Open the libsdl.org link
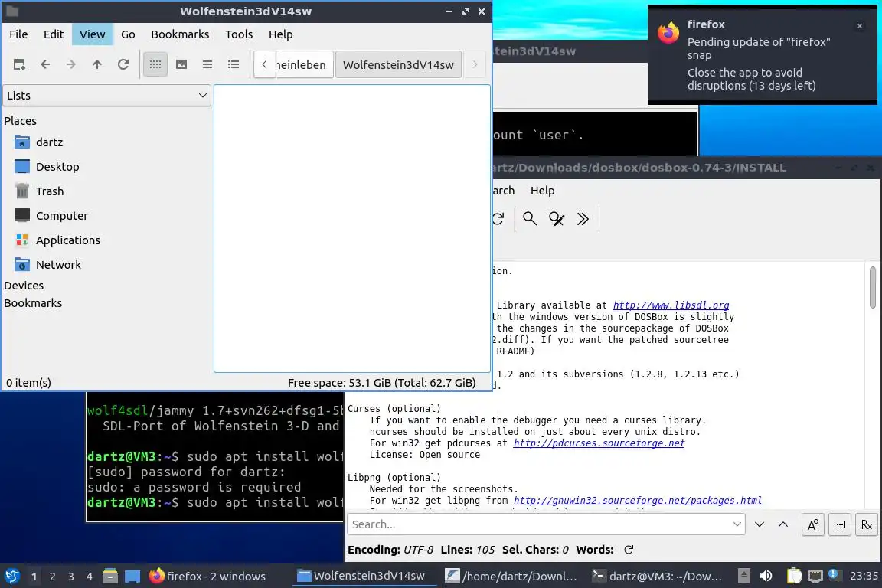This screenshot has width=882, height=588. point(671,305)
